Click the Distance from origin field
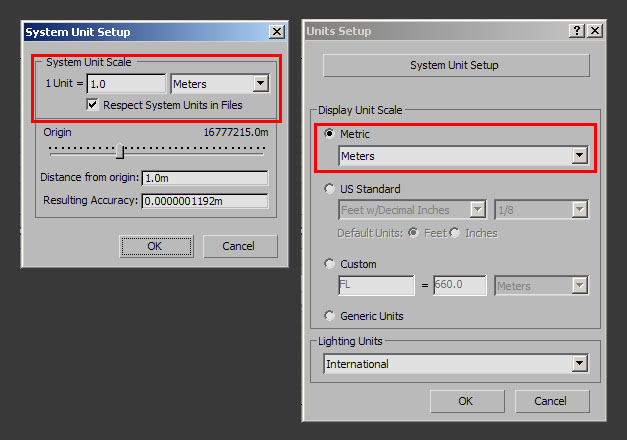The image size is (627, 440). coord(205,178)
